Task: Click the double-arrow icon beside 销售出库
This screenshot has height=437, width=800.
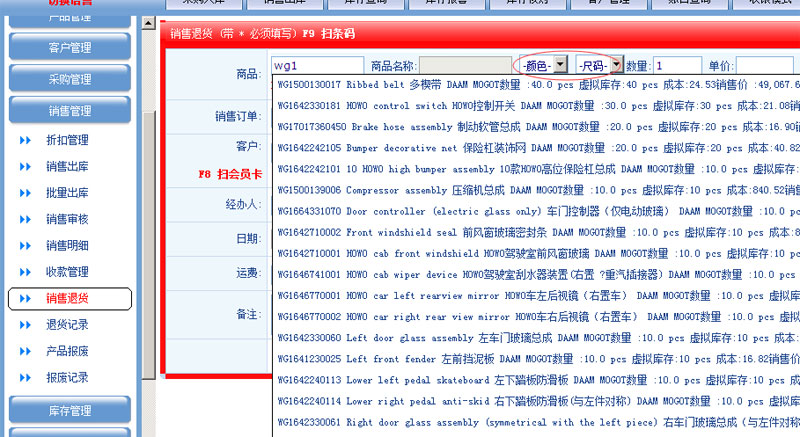Action: coord(25,167)
